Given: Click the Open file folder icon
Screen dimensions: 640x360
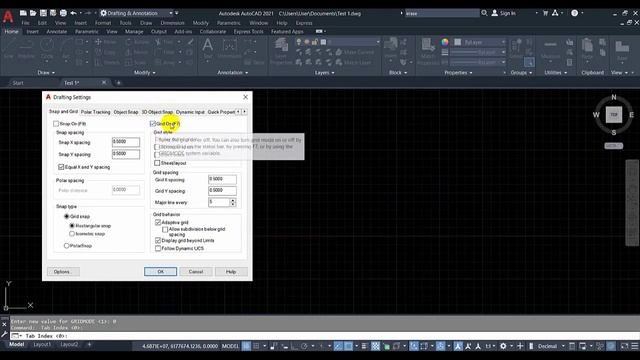Looking at the screenshot, I should point(33,13).
